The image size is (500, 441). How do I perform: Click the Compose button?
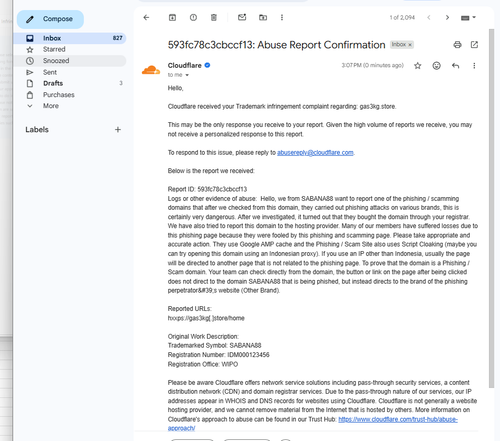tap(50, 19)
